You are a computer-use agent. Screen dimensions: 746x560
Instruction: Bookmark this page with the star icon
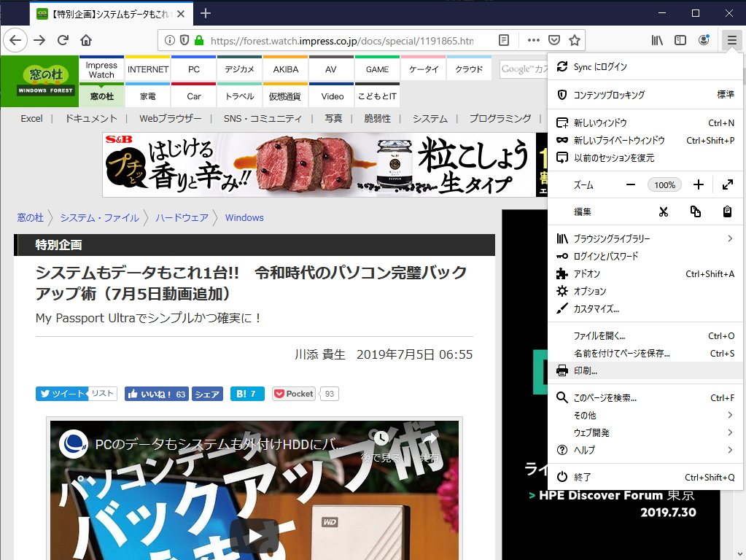(x=574, y=42)
